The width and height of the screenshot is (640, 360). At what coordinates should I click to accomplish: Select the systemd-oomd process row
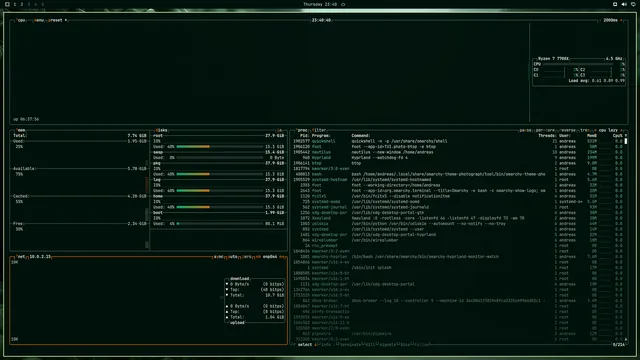click(458, 202)
